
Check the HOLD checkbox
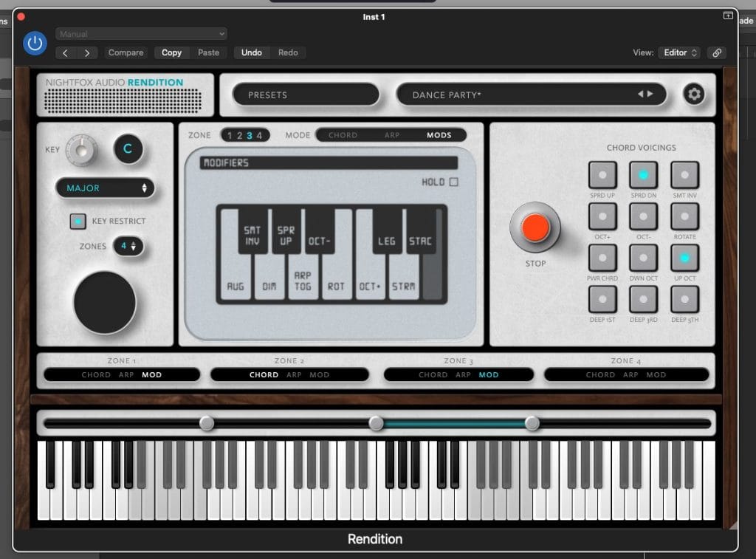[x=454, y=182]
